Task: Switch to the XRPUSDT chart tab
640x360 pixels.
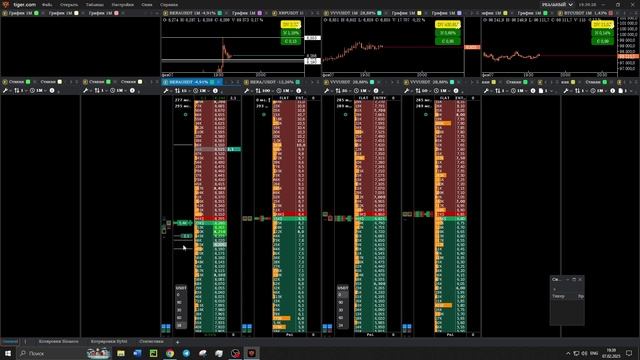Action: click(287, 13)
